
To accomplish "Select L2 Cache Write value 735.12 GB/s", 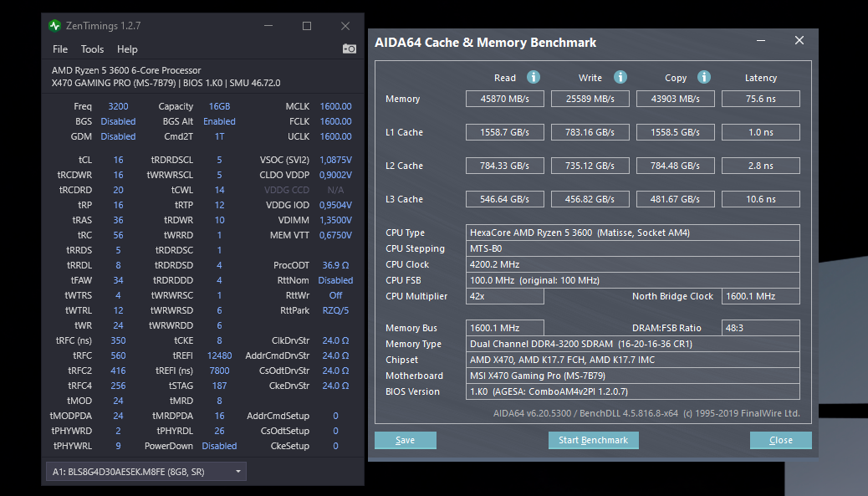I will pyautogui.click(x=590, y=166).
